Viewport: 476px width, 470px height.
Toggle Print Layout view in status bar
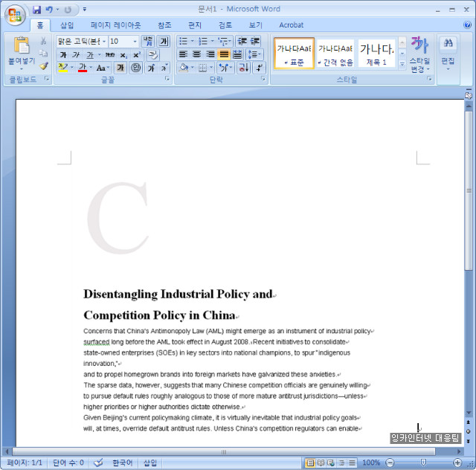(310, 463)
